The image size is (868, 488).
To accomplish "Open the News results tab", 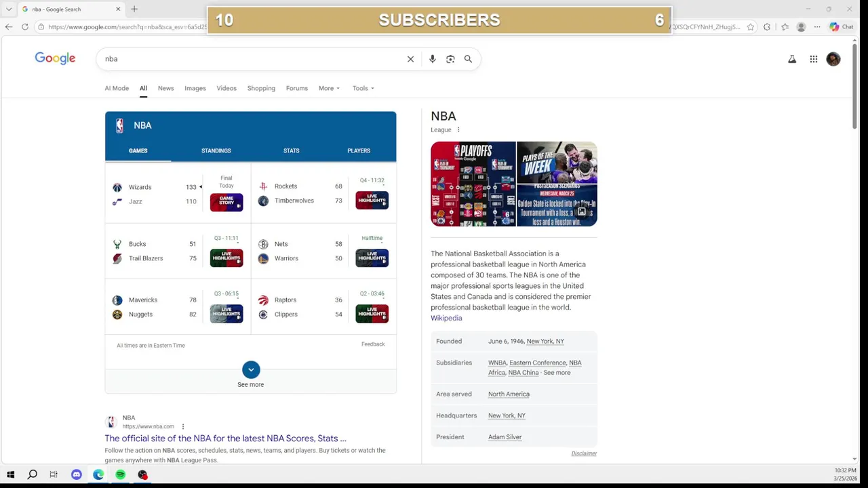I will (x=166, y=88).
